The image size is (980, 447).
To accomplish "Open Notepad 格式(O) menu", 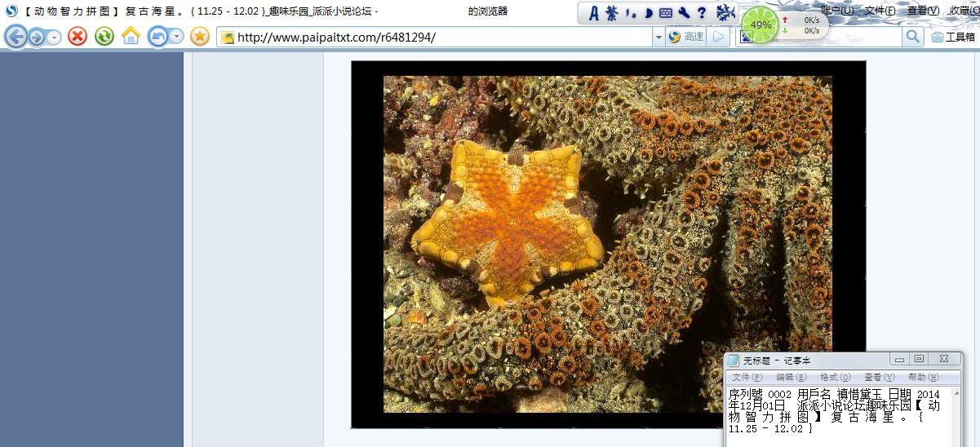I will pos(836,378).
